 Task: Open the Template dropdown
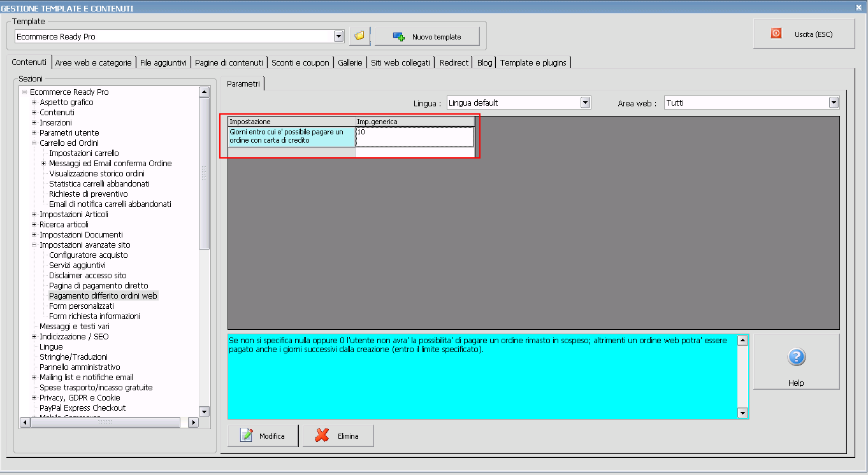point(339,36)
